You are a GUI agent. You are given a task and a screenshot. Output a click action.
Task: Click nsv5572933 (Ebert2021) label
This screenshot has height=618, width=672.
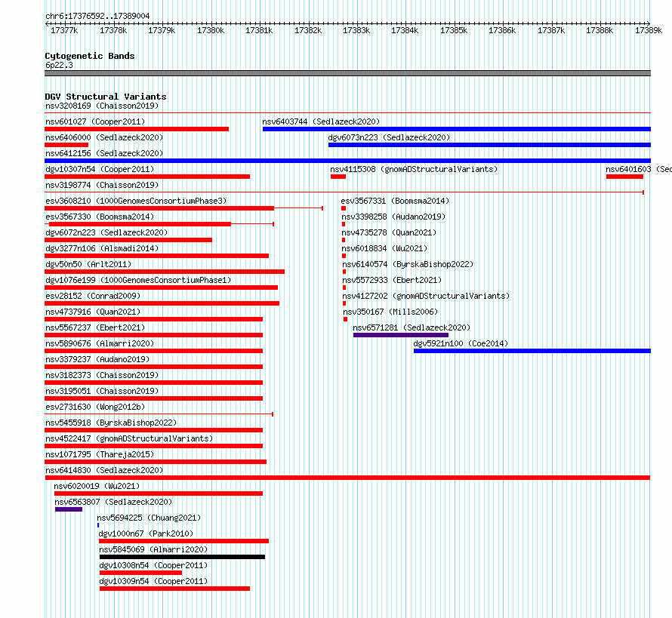click(392, 280)
